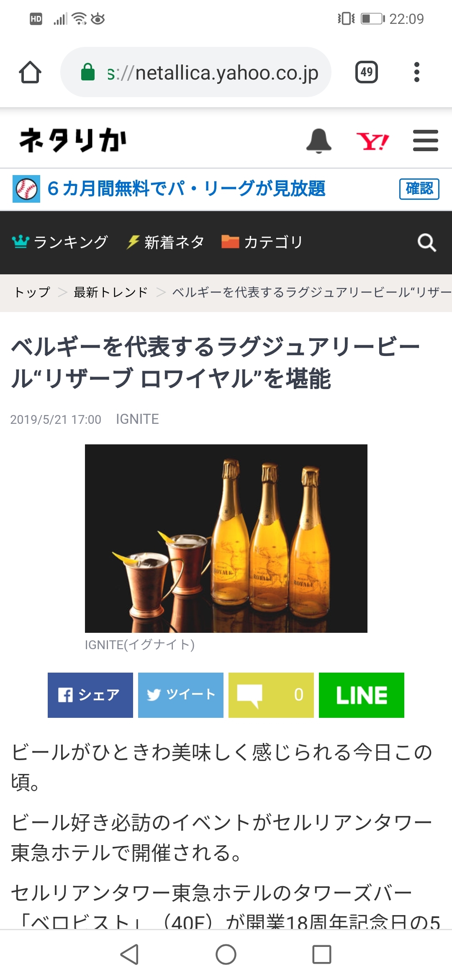Open the browser three-dot menu
452x980 pixels.
click(416, 72)
